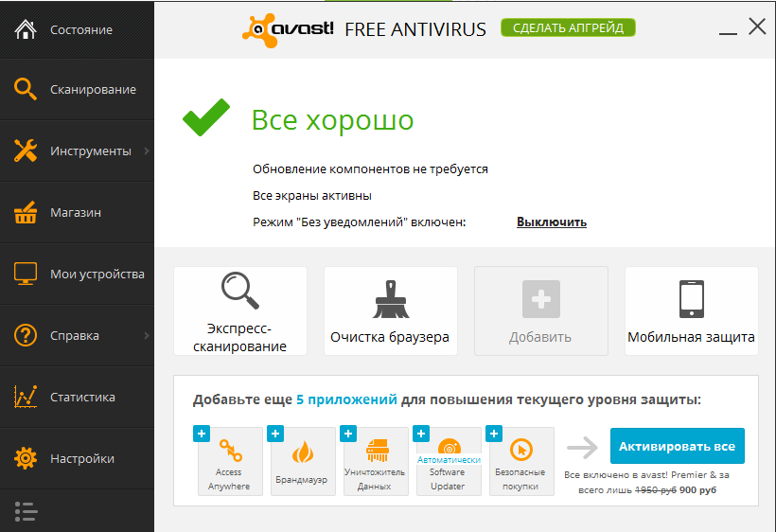This screenshot has height=532, width=776.
Task: Click the gray plus icon in Добавить tile
Action: pyautogui.click(x=541, y=299)
